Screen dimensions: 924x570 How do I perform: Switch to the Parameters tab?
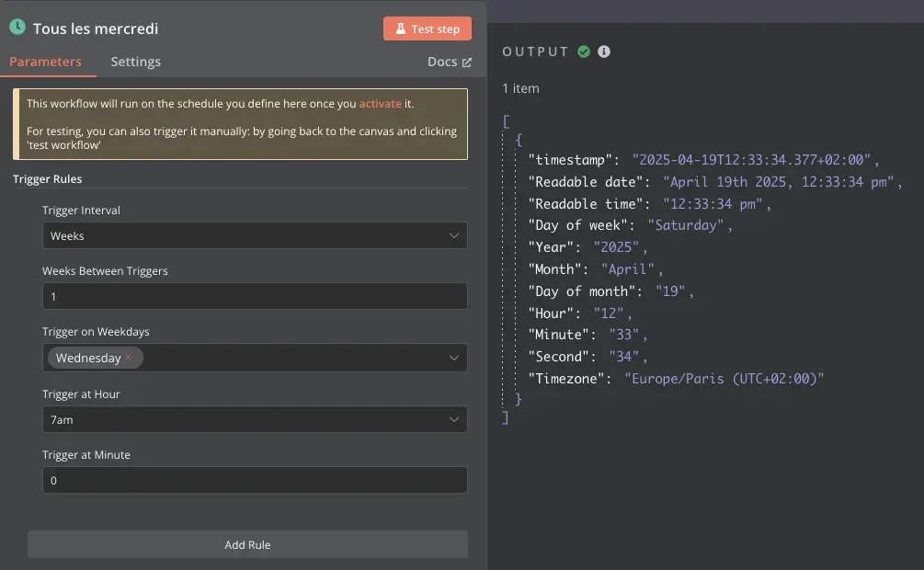pyautogui.click(x=45, y=62)
